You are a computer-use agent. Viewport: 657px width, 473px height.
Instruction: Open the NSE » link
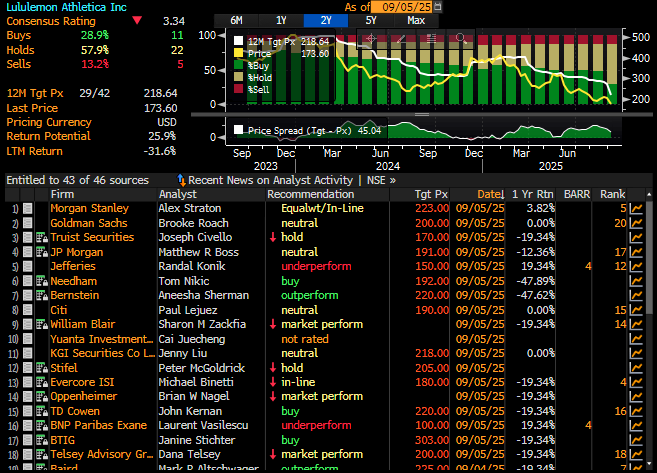click(381, 180)
